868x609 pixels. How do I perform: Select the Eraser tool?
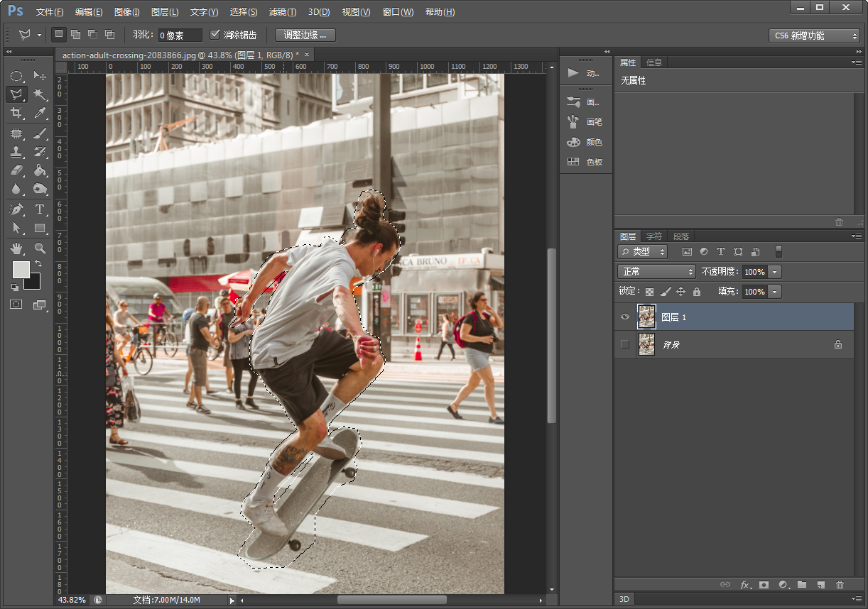coord(16,170)
